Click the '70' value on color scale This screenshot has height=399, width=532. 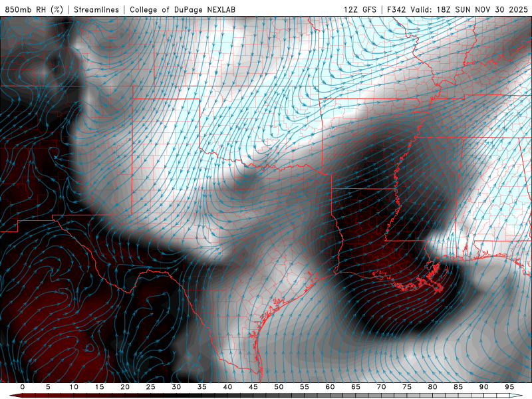(381, 387)
